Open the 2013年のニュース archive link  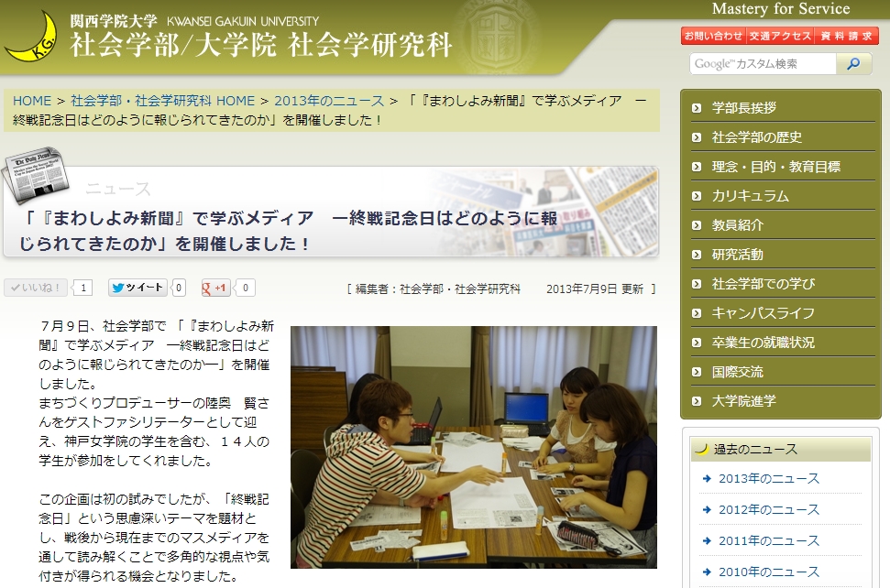(768, 479)
